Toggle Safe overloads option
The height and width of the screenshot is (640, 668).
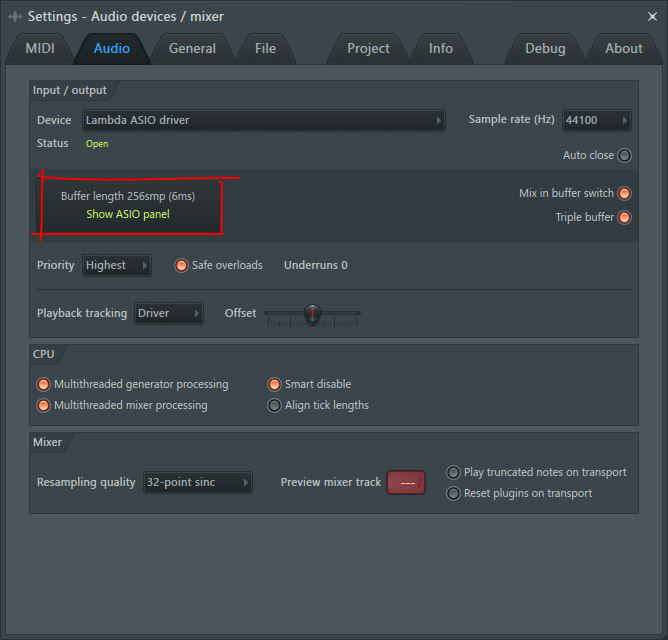(181, 265)
